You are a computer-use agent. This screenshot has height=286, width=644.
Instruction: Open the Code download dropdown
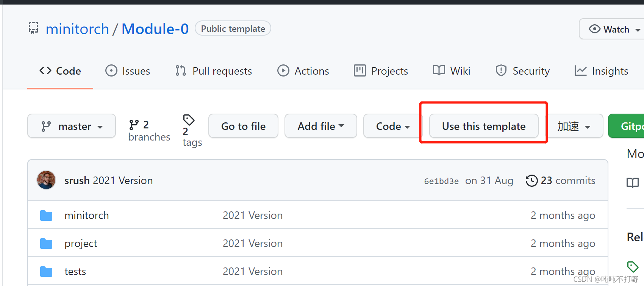click(x=392, y=126)
